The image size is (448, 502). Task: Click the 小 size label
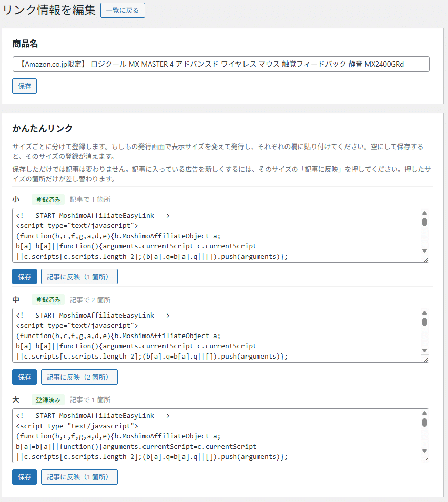(16, 199)
